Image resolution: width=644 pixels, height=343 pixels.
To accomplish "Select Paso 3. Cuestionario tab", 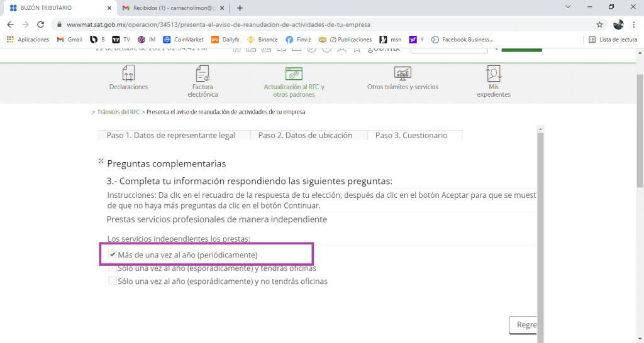I will click(415, 136).
